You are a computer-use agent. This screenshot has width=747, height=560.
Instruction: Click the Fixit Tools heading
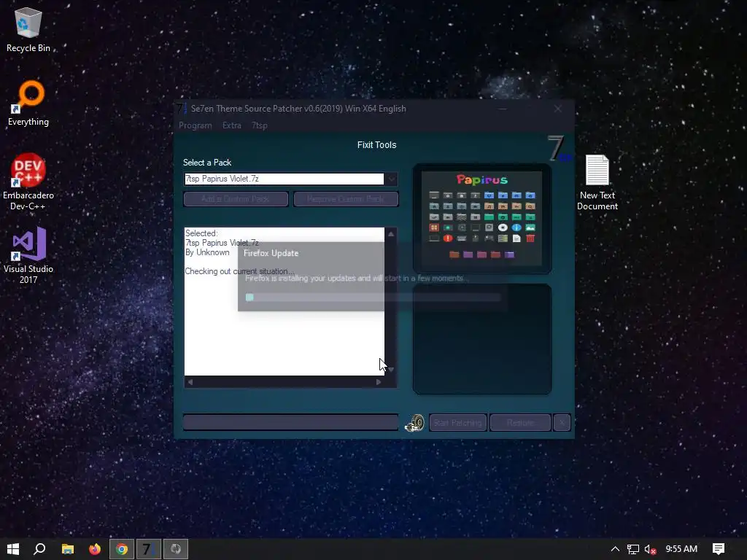tap(377, 145)
